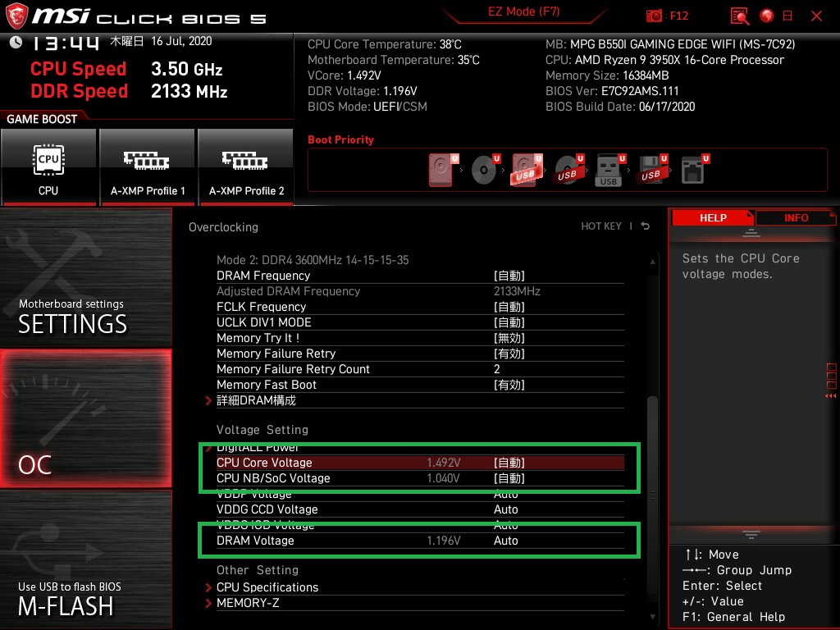Open the HOT KEY list
This screenshot has height=630, width=840.
(x=601, y=226)
